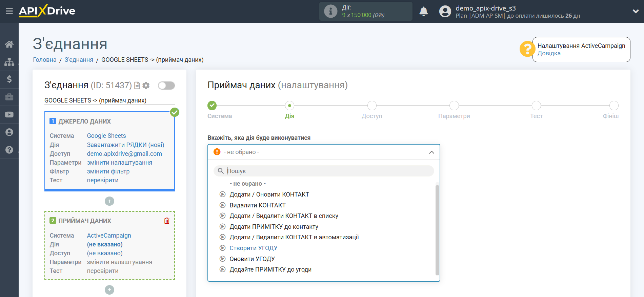The image size is (644, 297).
Task: Click search magnifier icon in dropdown
Action: click(x=221, y=171)
